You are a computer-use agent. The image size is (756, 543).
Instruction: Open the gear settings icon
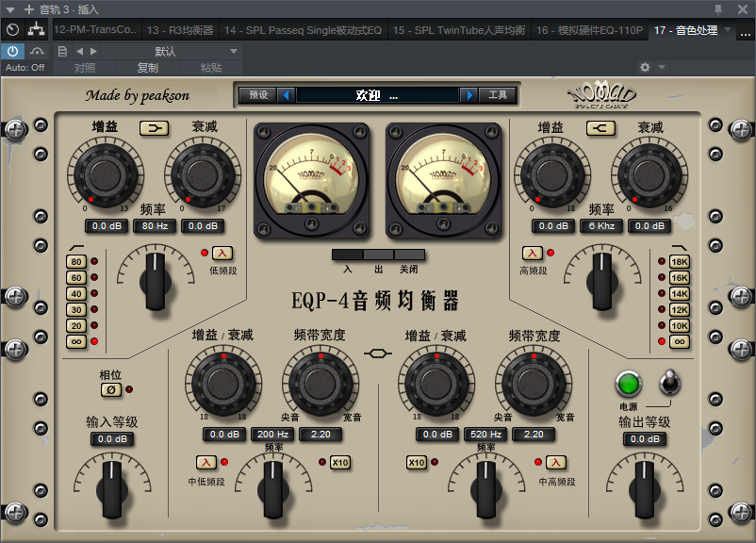645,67
